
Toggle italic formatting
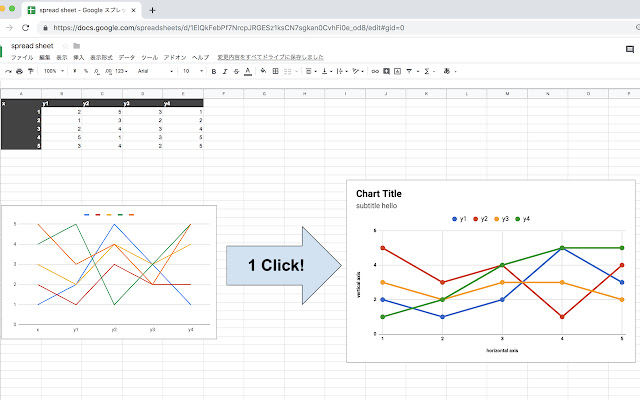point(225,71)
